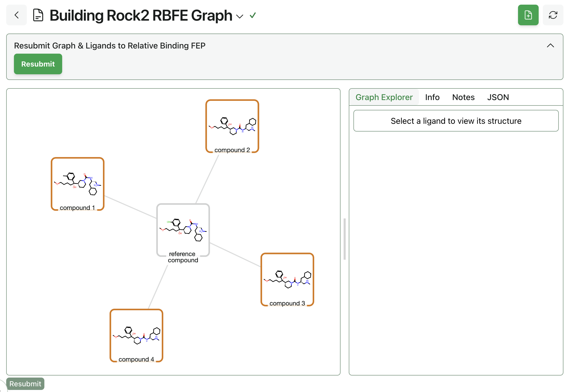Click the document icon next to the title
Image resolution: width=566 pixels, height=392 pixels.
tap(38, 15)
